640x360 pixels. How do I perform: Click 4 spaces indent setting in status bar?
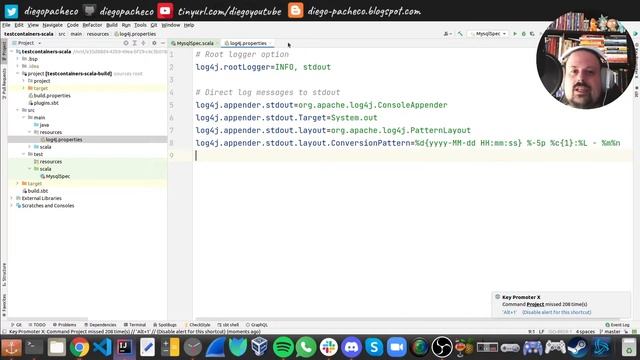(x=585, y=332)
